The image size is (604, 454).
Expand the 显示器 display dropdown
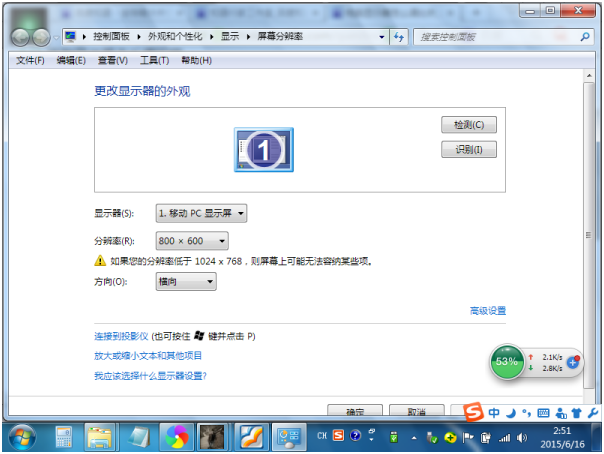[x=201, y=213]
